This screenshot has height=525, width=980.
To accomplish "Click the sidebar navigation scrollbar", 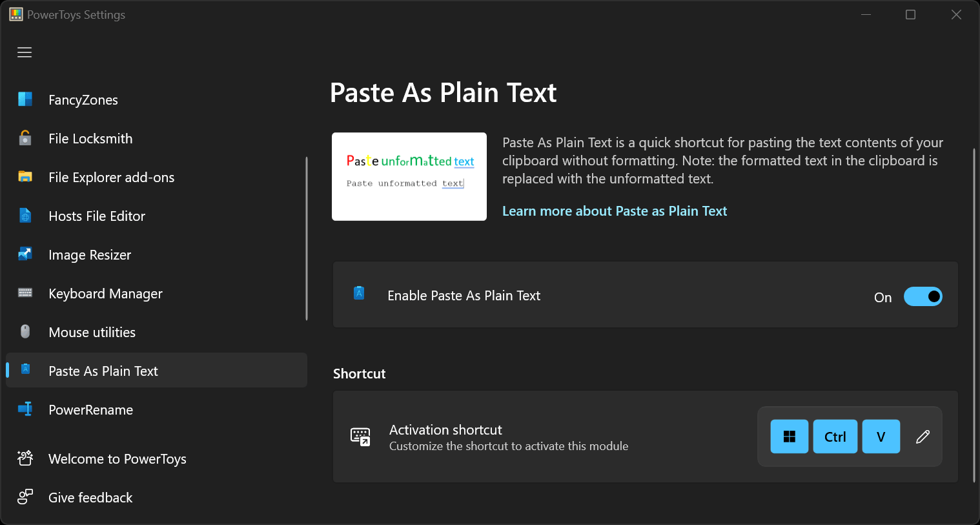I will tap(307, 239).
